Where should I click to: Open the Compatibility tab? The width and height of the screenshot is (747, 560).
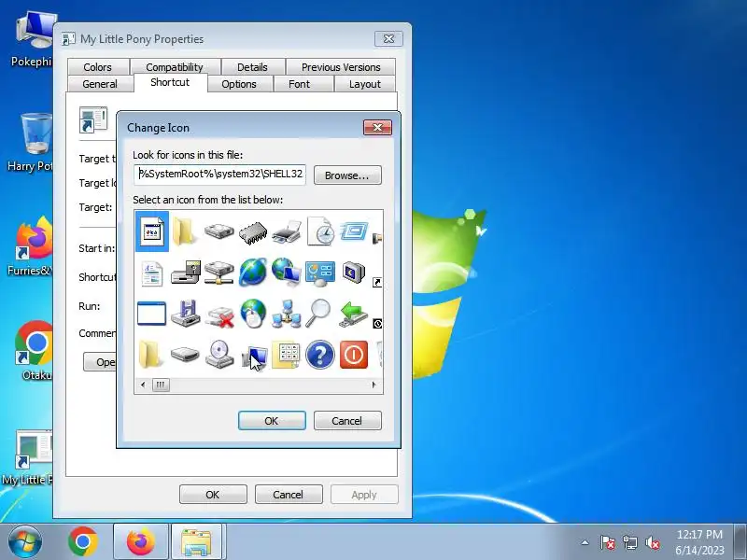(175, 67)
